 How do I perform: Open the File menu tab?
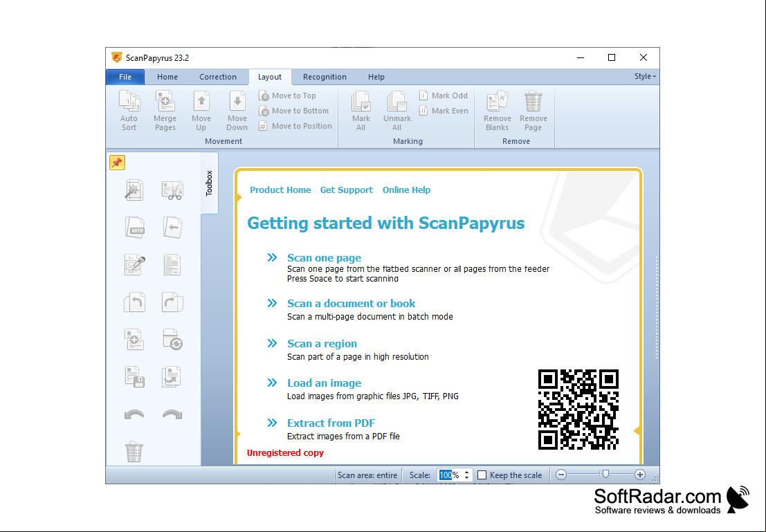pyautogui.click(x=125, y=77)
